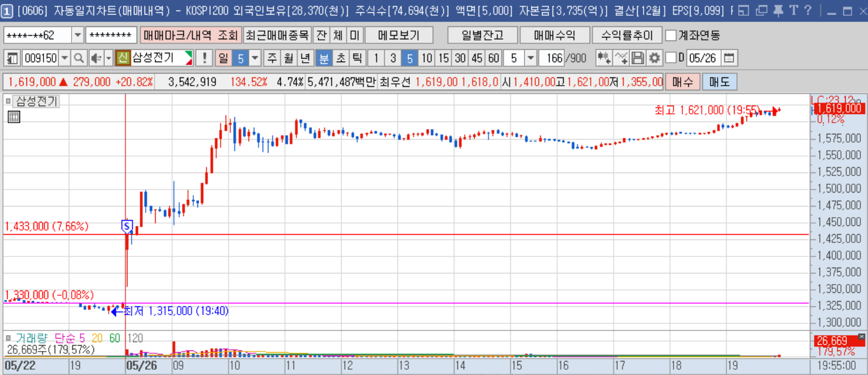
Task: Click the red 매수 buy button
Action: pos(683,82)
